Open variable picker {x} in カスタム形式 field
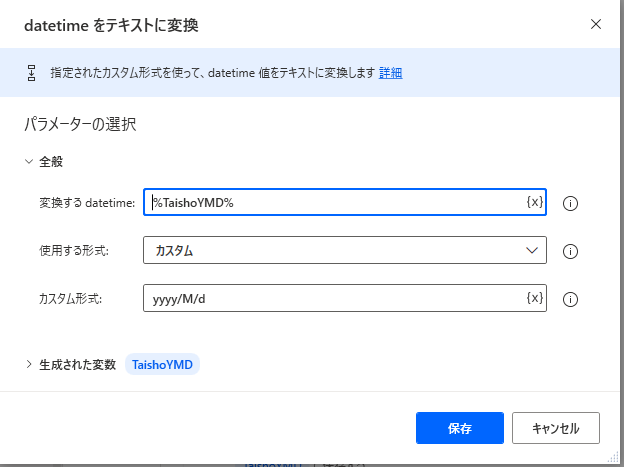 click(535, 298)
